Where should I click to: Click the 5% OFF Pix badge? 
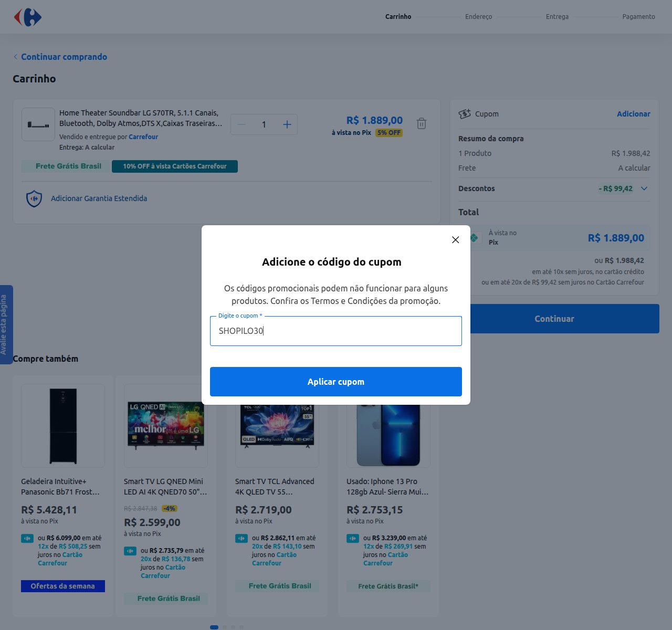[x=389, y=133]
